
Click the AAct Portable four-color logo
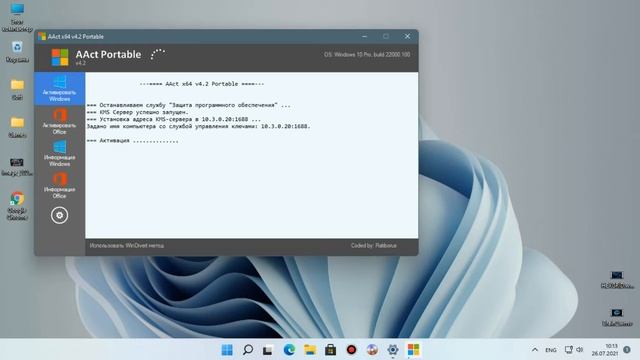coord(60,57)
